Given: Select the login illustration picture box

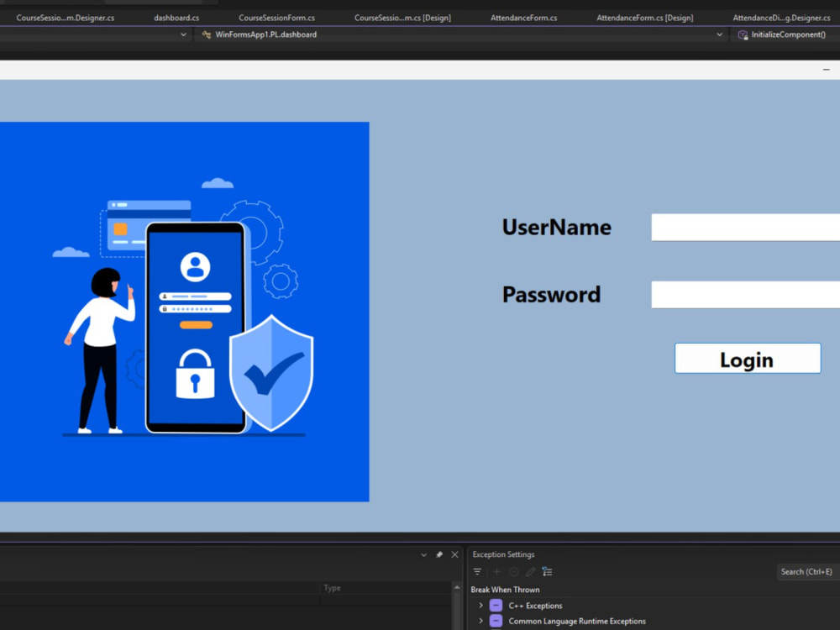Looking at the screenshot, I should point(184,312).
